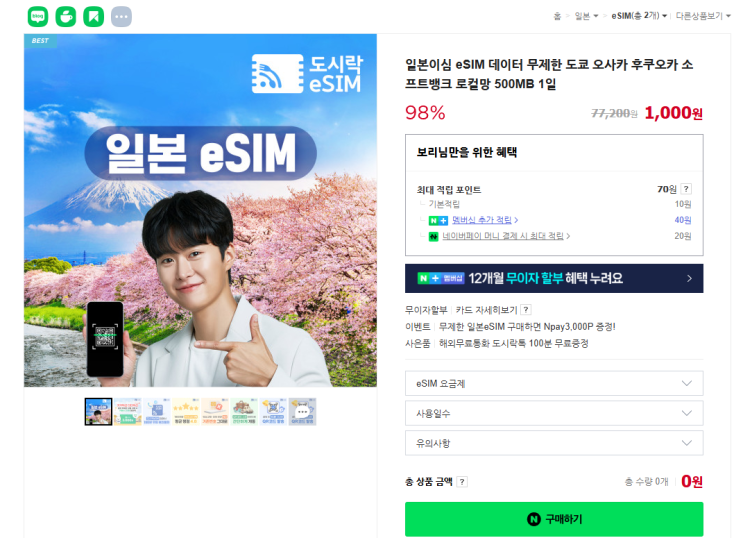Screen dimensions: 743x538
Task: Share via Naver Cafe icon
Action: (66, 17)
